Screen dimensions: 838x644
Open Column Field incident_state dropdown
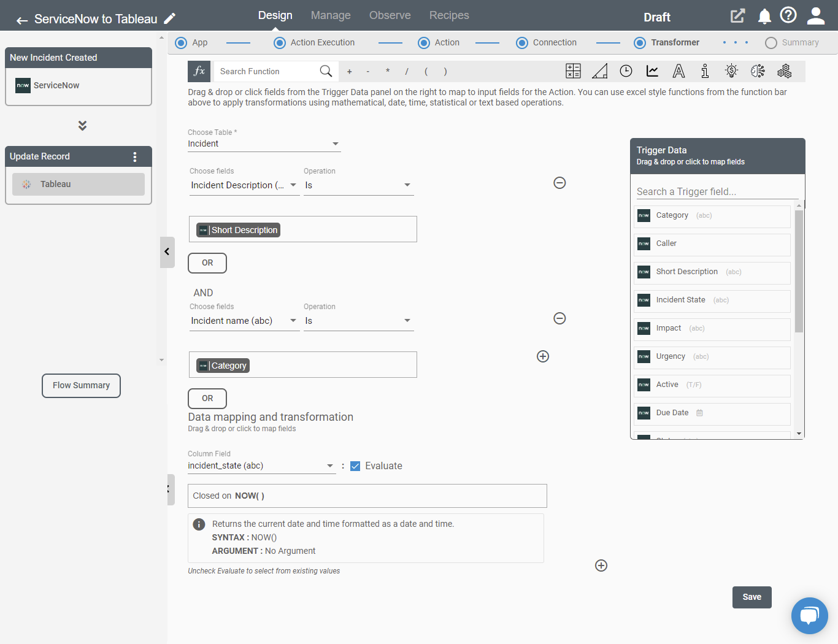point(262,466)
